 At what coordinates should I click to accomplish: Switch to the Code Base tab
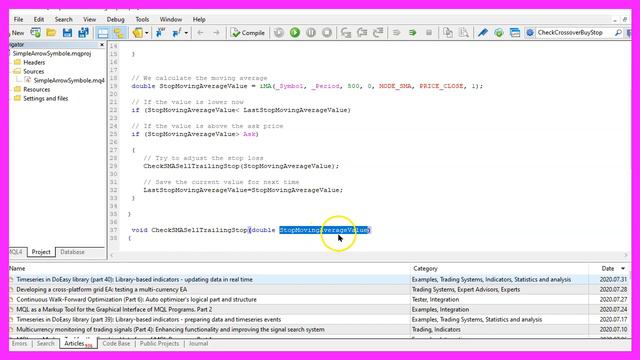(116, 344)
